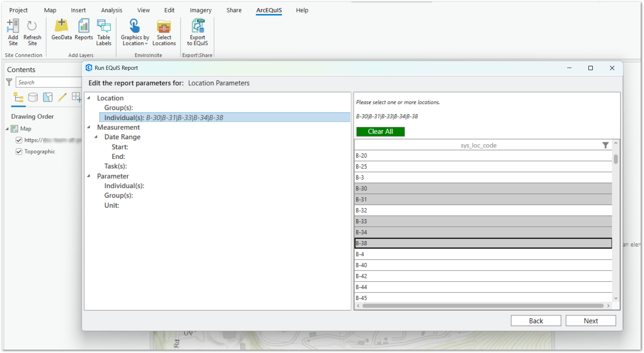
Task: Deselect location B-30 in list
Action: click(483, 189)
